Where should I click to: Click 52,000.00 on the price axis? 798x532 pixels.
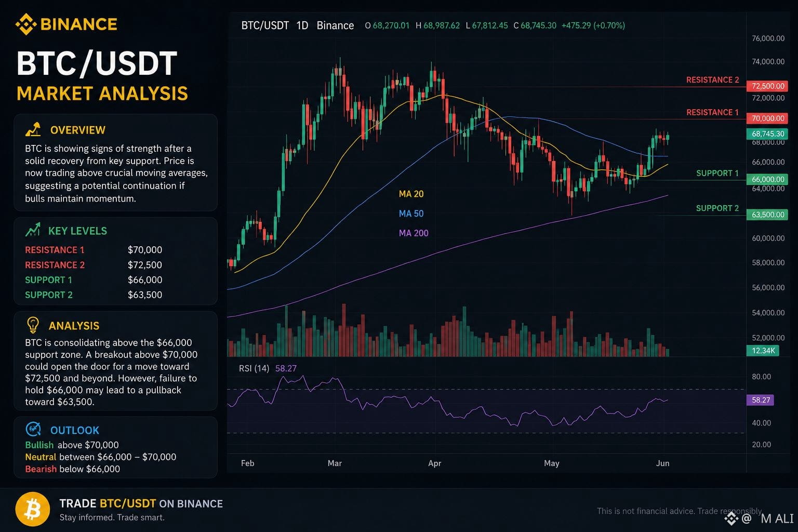[x=768, y=338]
